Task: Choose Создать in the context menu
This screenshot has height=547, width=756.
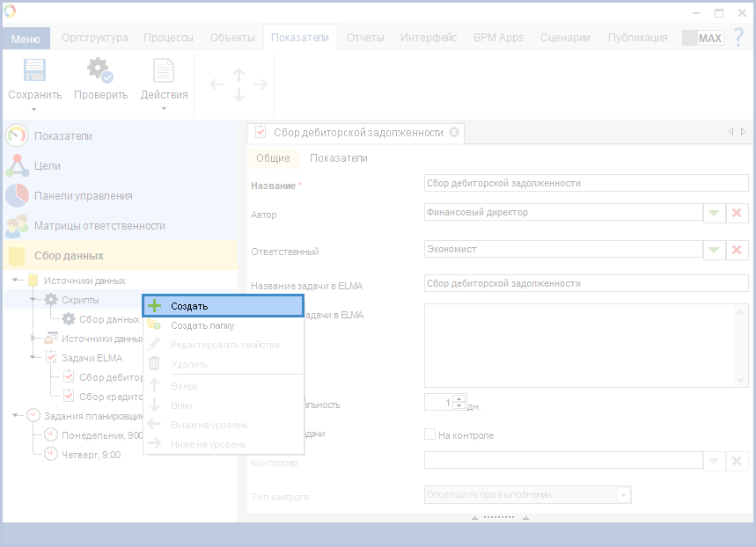Action: (x=224, y=306)
